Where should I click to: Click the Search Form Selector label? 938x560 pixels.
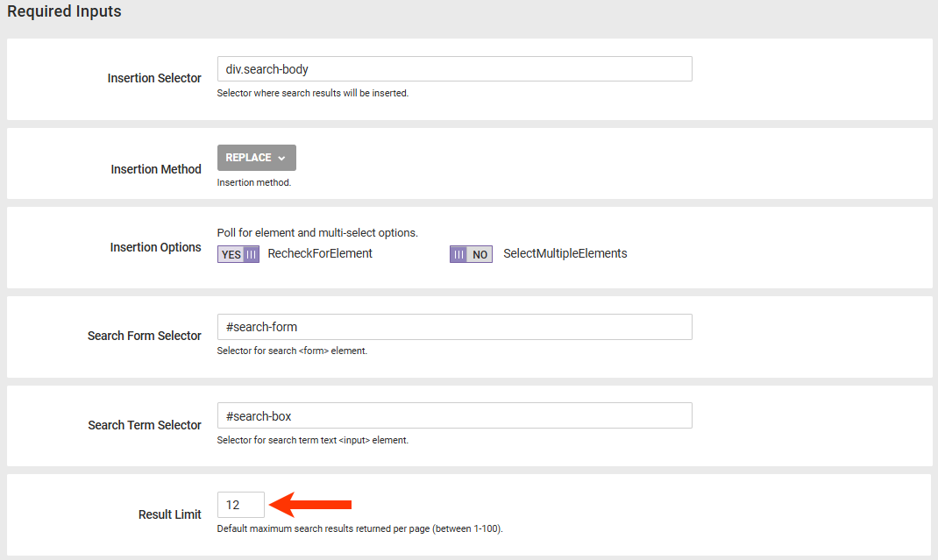coord(144,336)
